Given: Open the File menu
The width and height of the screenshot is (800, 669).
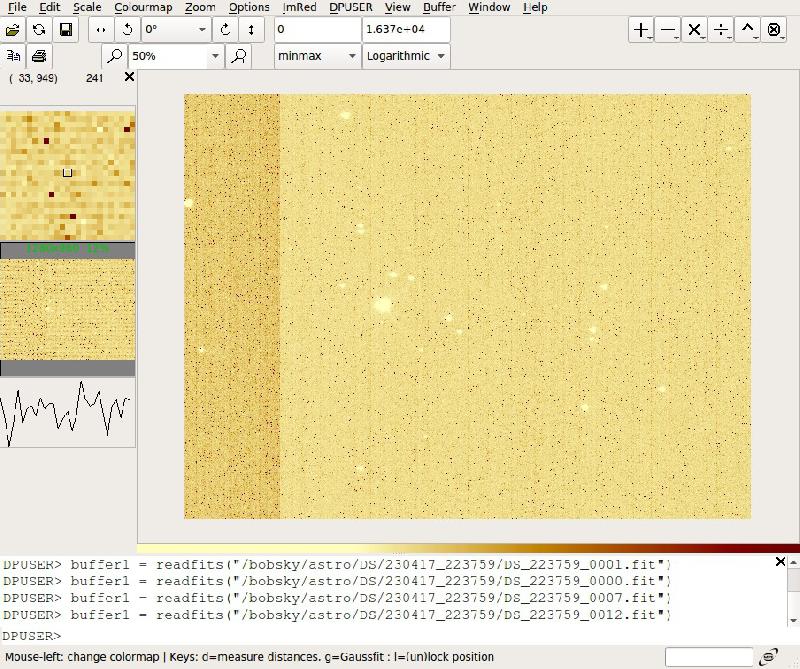Looking at the screenshot, I should (x=17, y=7).
